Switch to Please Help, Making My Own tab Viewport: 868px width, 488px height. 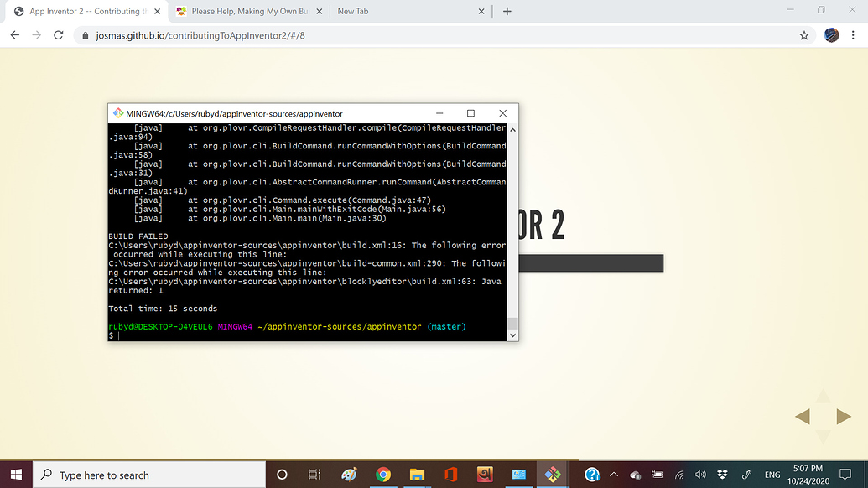249,11
